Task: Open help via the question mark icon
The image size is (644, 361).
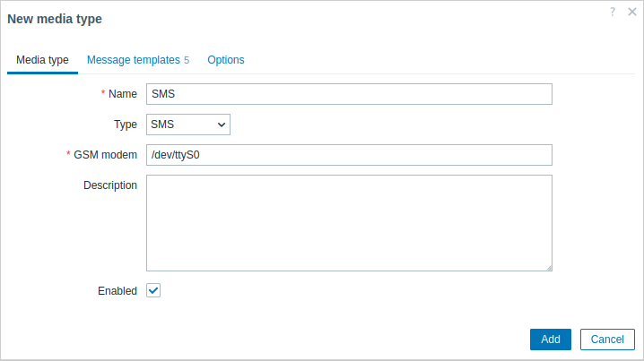Action: pyautogui.click(x=613, y=12)
